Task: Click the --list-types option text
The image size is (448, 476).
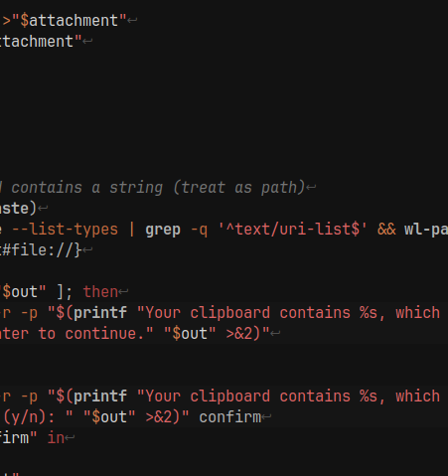Action: click(65, 230)
